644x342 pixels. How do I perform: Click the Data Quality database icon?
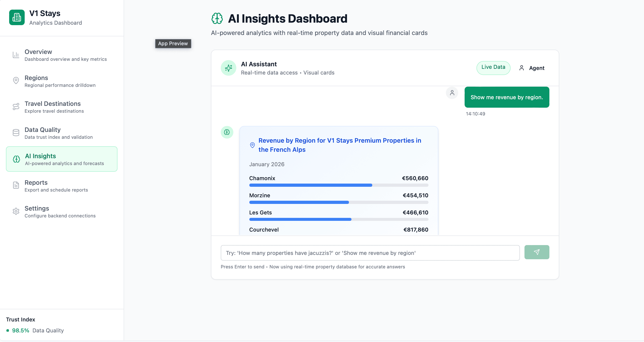pos(16,133)
